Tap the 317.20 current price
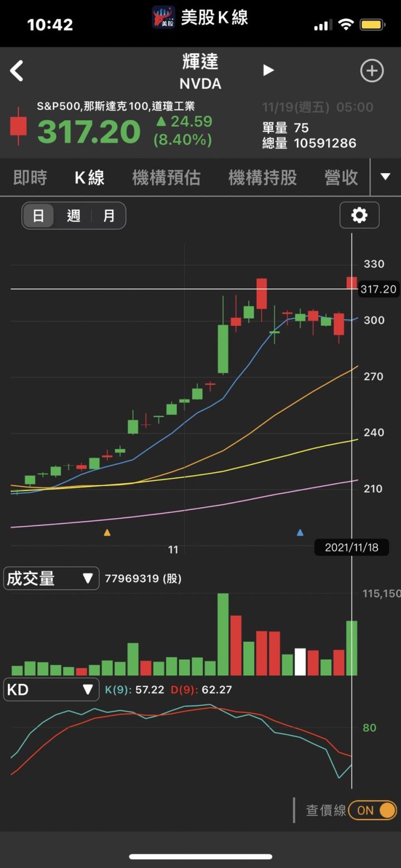401x868 pixels. coord(89,132)
